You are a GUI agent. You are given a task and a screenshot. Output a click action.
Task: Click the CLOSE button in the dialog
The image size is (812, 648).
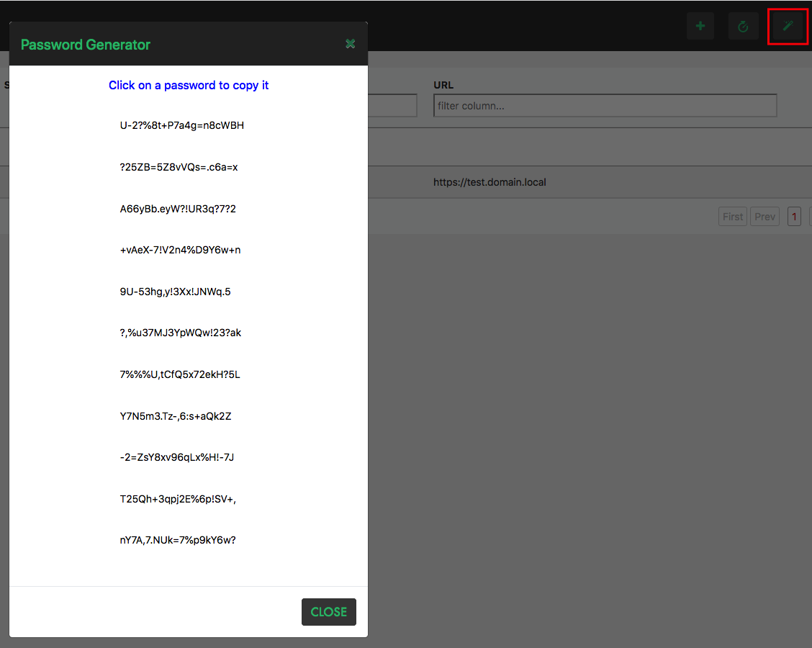coord(329,612)
